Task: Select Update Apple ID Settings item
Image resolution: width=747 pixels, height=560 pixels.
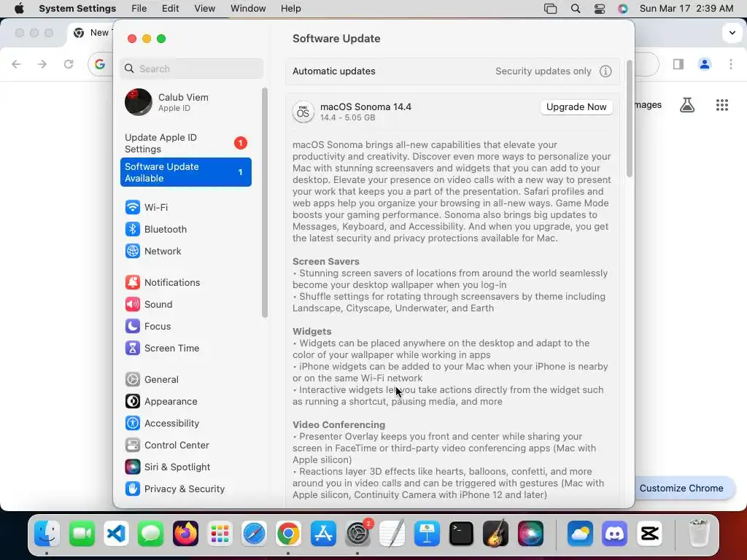Action: (186, 143)
